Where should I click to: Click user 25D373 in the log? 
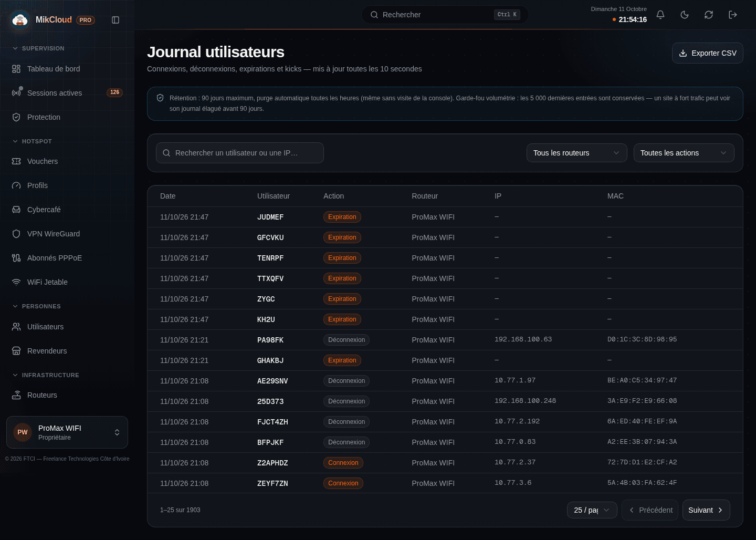(x=270, y=401)
